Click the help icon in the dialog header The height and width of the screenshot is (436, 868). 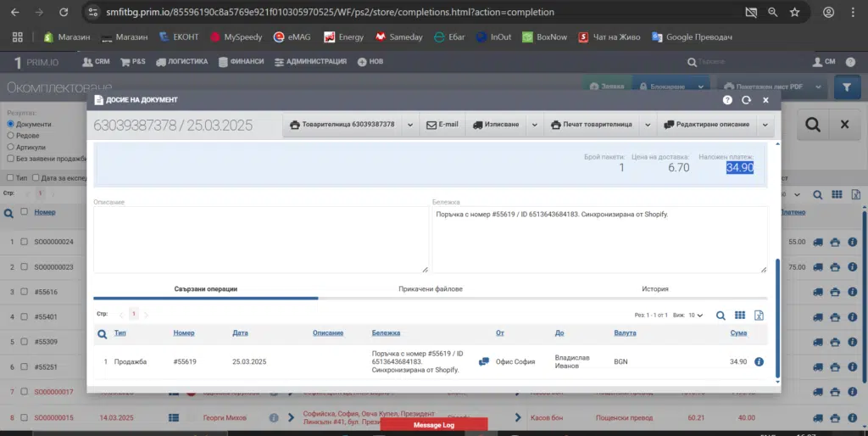(727, 100)
